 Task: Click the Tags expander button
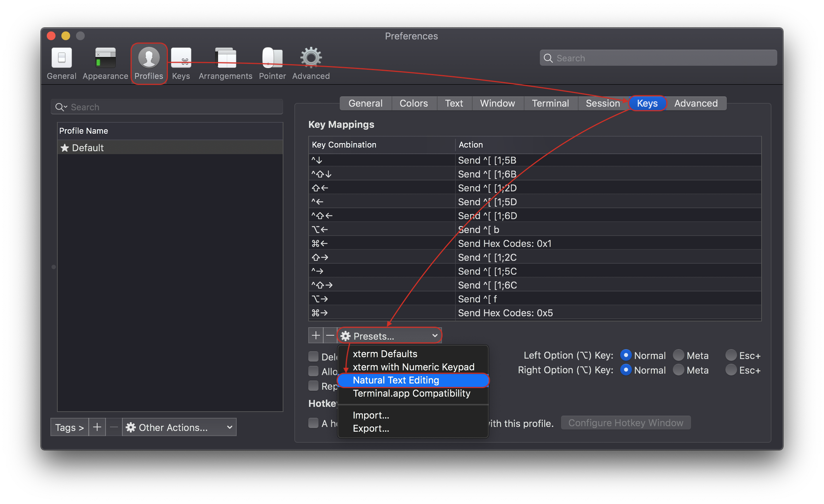pyautogui.click(x=69, y=427)
